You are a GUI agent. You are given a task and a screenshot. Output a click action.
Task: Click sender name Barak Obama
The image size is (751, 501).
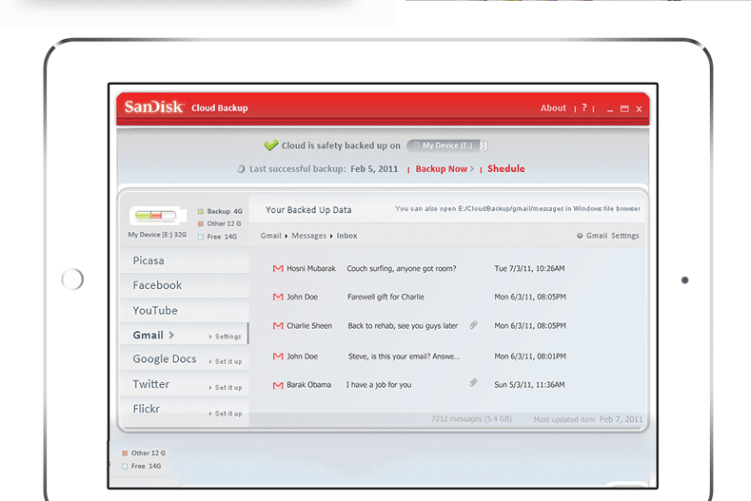(308, 385)
